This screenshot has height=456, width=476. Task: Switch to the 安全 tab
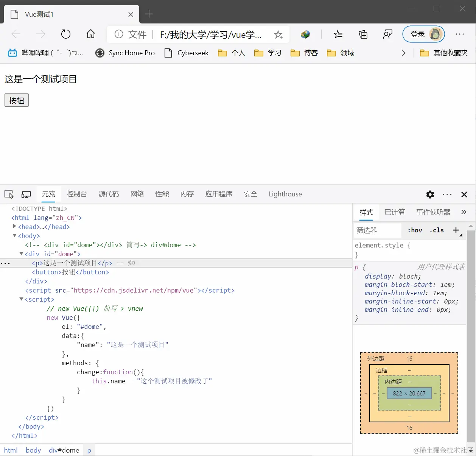(250, 194)
